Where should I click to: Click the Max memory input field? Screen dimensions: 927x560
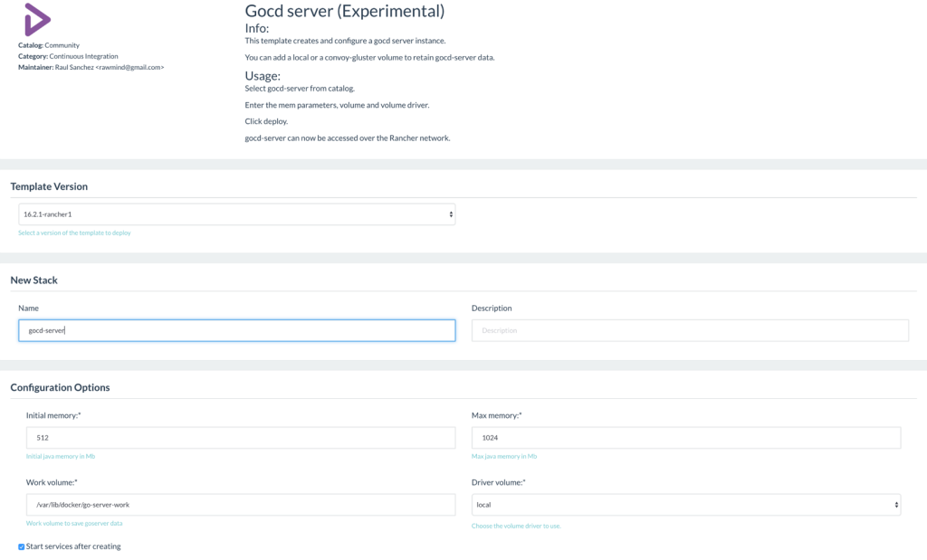[685, 438]
